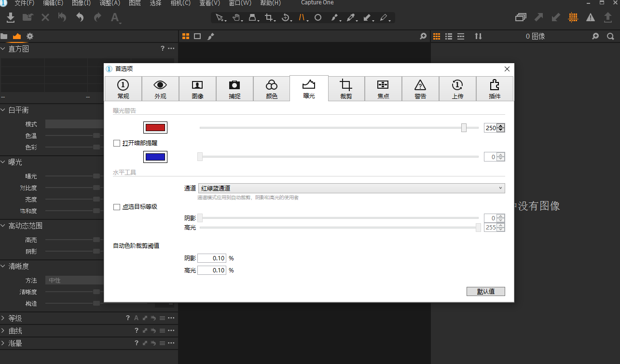Close the 首选项 dialog
This screenshot has width=620, height=364.
tap(507, 69)
